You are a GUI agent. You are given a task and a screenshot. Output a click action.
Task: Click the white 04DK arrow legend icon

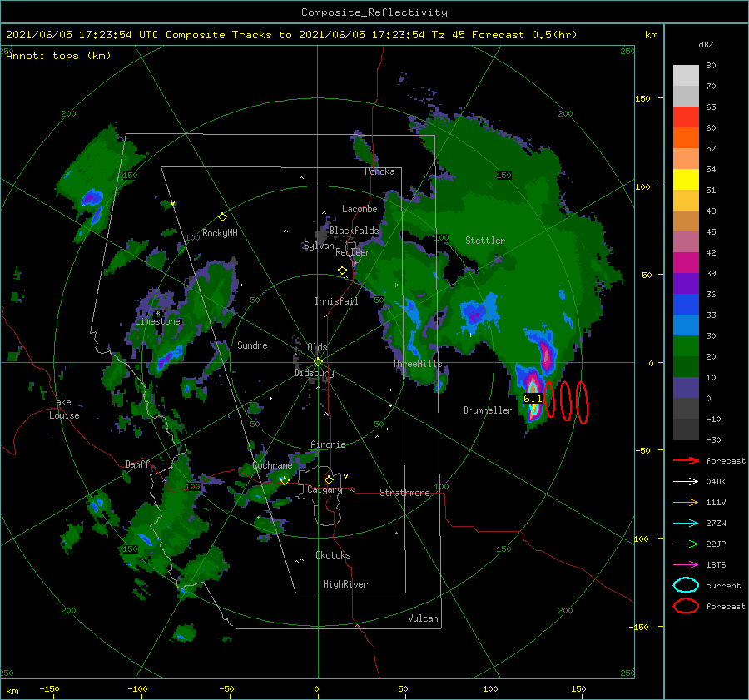[686, 481]
